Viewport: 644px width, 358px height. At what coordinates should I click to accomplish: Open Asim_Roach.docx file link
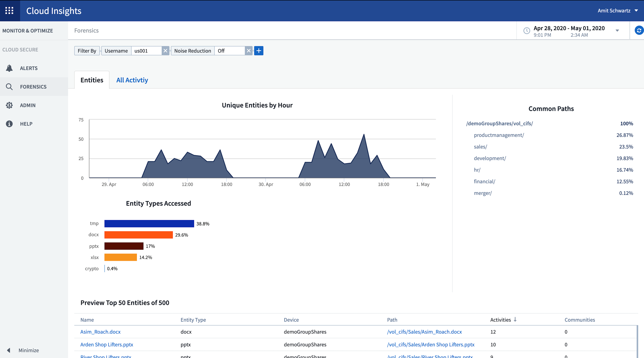(x=100, y=332)
